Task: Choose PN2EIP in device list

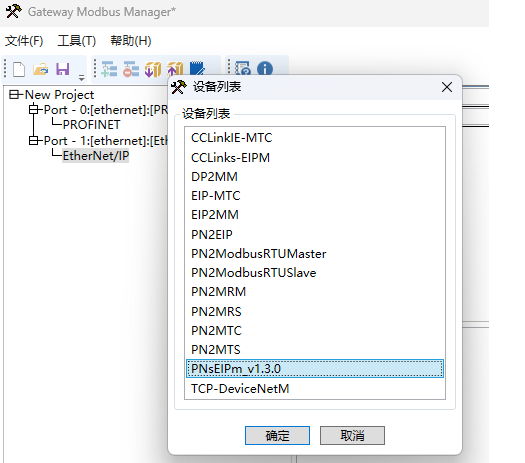Action: point(315,234)
